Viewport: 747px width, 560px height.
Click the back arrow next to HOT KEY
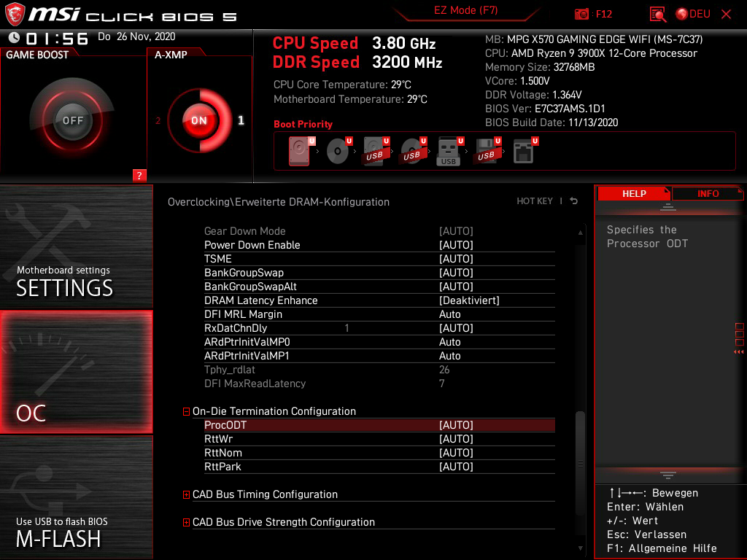click(574, 201)
